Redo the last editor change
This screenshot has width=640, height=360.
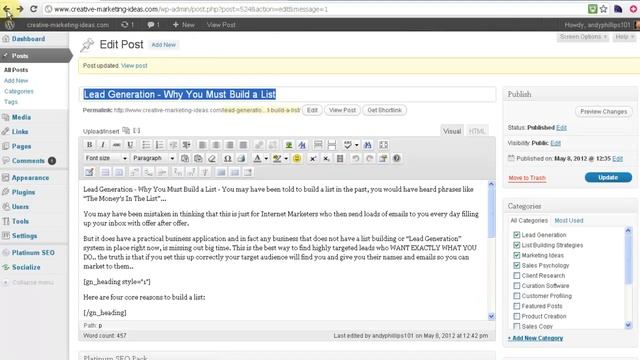click(369, 158)
